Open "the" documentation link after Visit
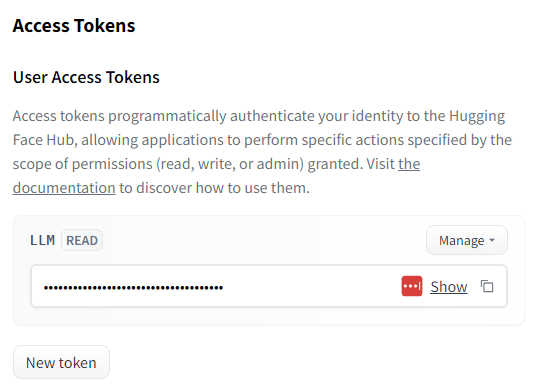Image resolution: width=536 pixels, height=388 pixels. coord(409,164)
